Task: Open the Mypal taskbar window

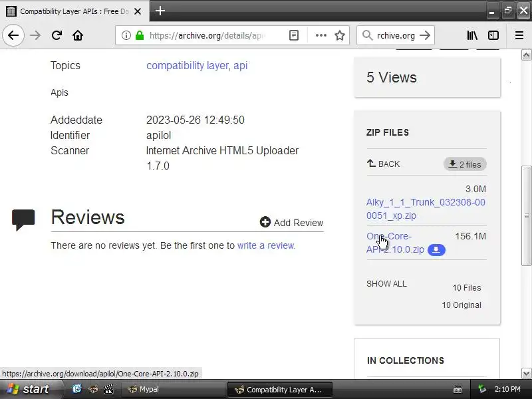Action: (173, 389)
